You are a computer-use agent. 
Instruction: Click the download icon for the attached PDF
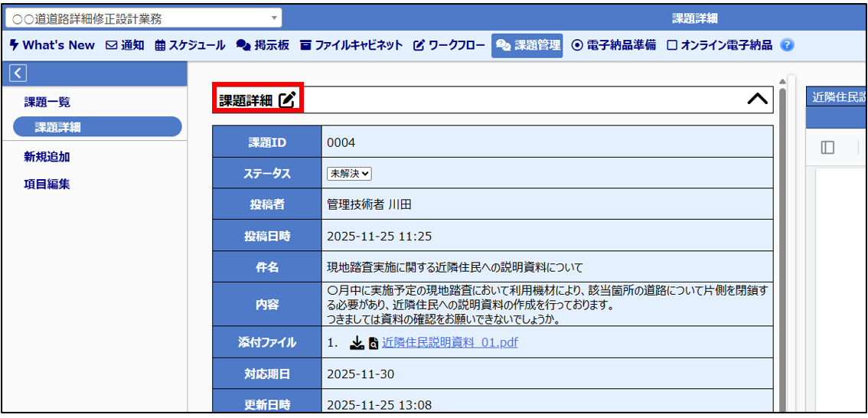click(356, 343)
